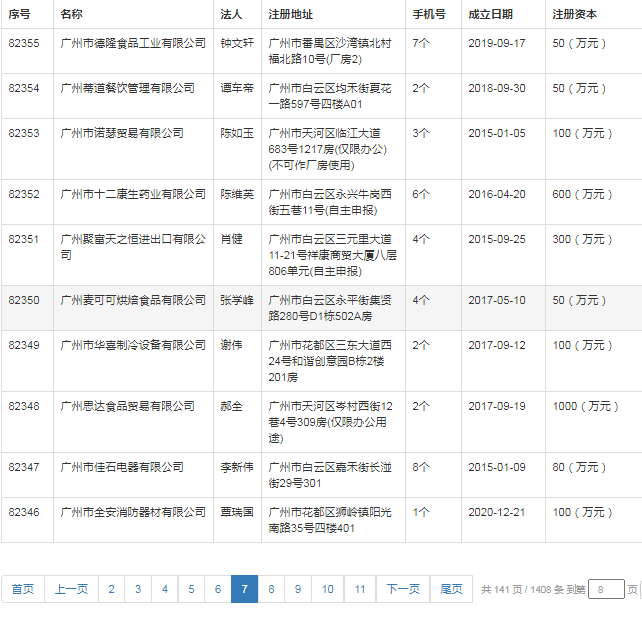
Task: Open page 8 in pagination
Action: tap(271, 589)
